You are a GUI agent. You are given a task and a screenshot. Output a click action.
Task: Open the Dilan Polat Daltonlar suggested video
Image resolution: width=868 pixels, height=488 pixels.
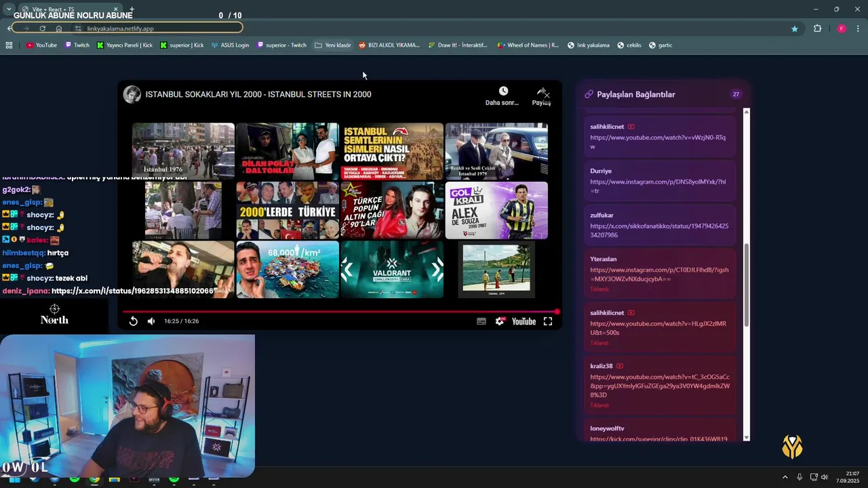(x=288, y=150)
